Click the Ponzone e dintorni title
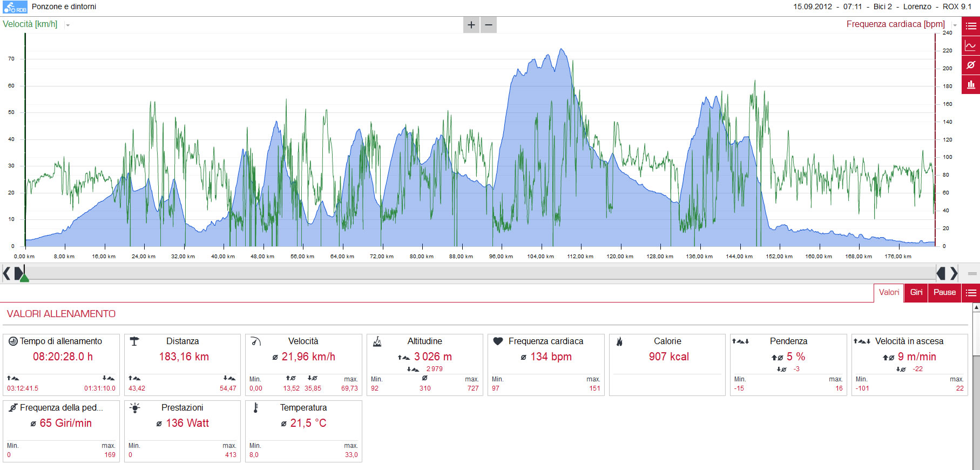Screen dimensions: 980x470 tap(64, 7)
